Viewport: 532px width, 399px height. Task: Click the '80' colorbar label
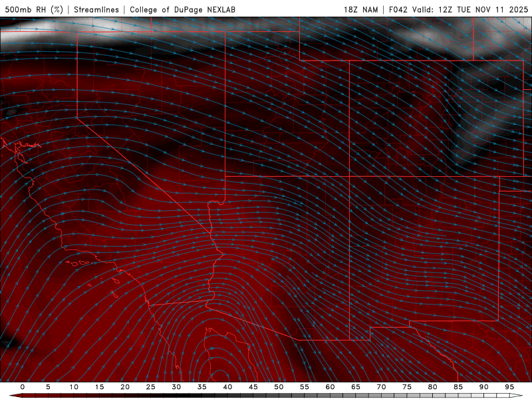point(432,387)
